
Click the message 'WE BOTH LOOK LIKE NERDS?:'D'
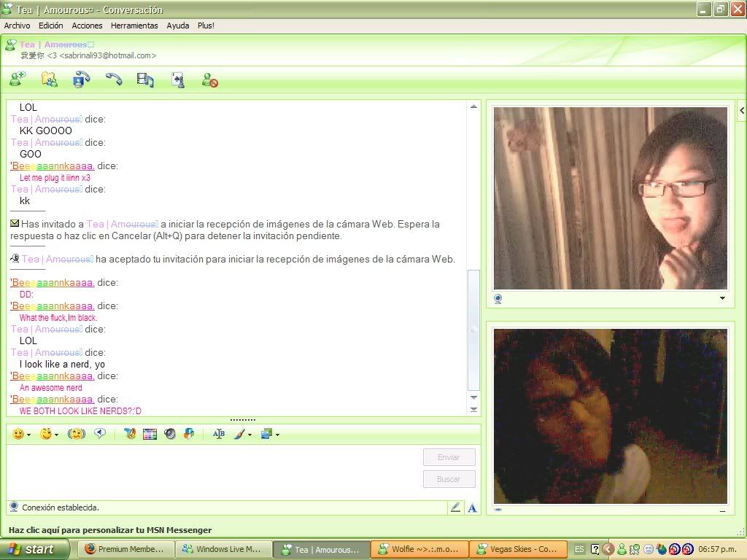80,411
